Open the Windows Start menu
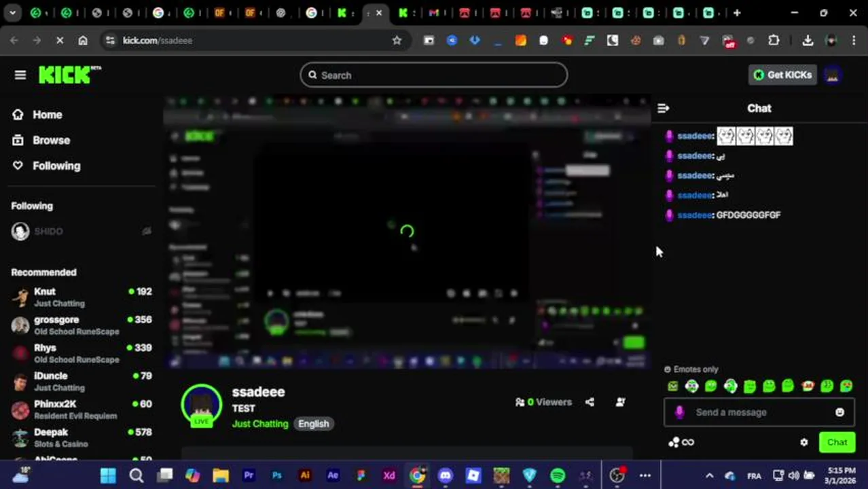Viewport: 868px width, 489px height. click(108, 475)
